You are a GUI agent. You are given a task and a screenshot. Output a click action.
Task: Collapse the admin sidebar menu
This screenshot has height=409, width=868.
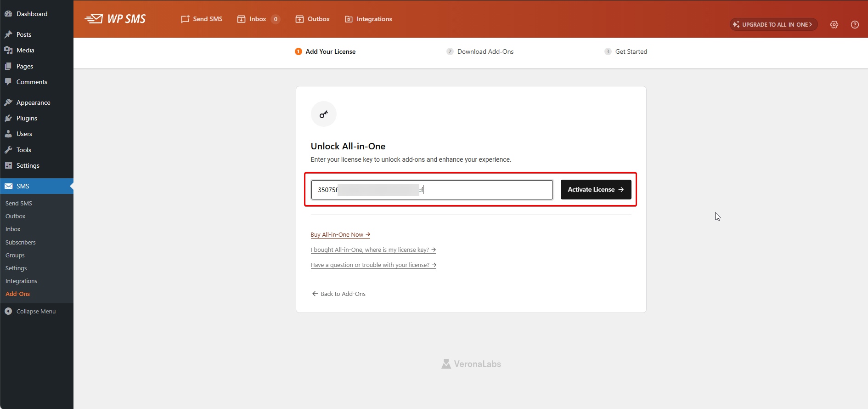click(37, 311)
